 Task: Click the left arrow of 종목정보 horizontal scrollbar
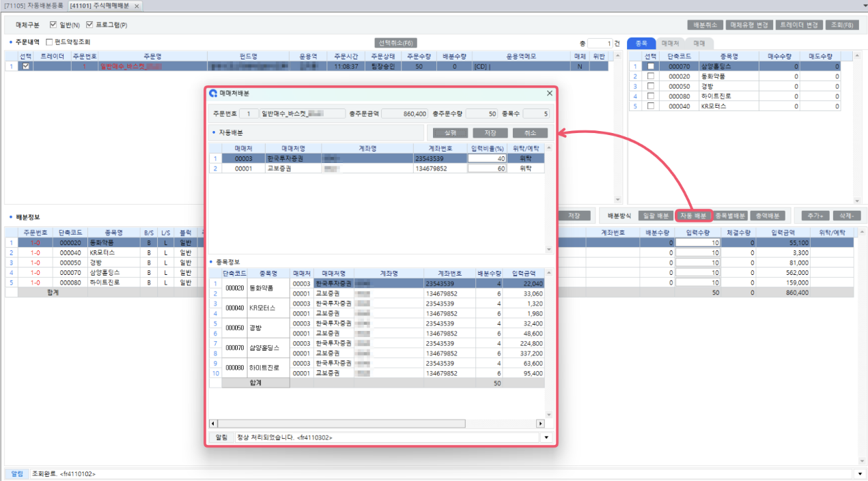coord(212,423)
